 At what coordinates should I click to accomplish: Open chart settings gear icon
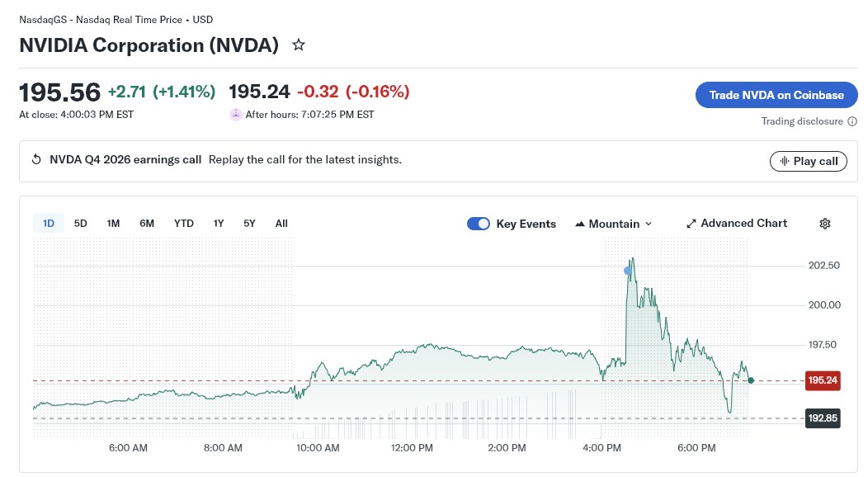pos(825,224)
